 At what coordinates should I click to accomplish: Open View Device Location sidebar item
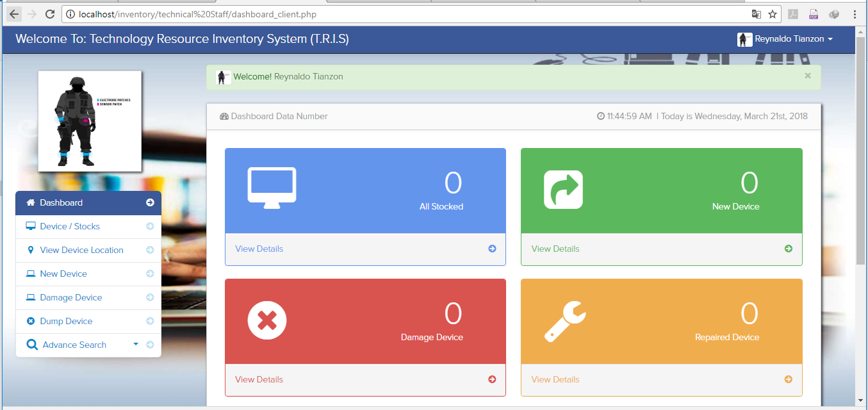coord(81,250)
